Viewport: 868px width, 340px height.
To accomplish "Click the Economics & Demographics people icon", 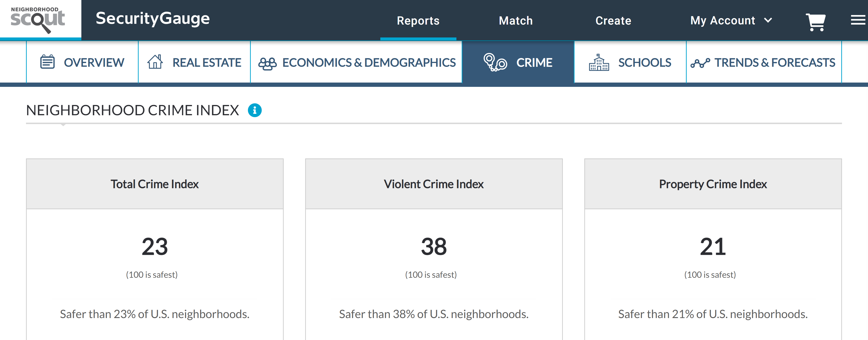I will pyautogui.click(x=267, y=63).
